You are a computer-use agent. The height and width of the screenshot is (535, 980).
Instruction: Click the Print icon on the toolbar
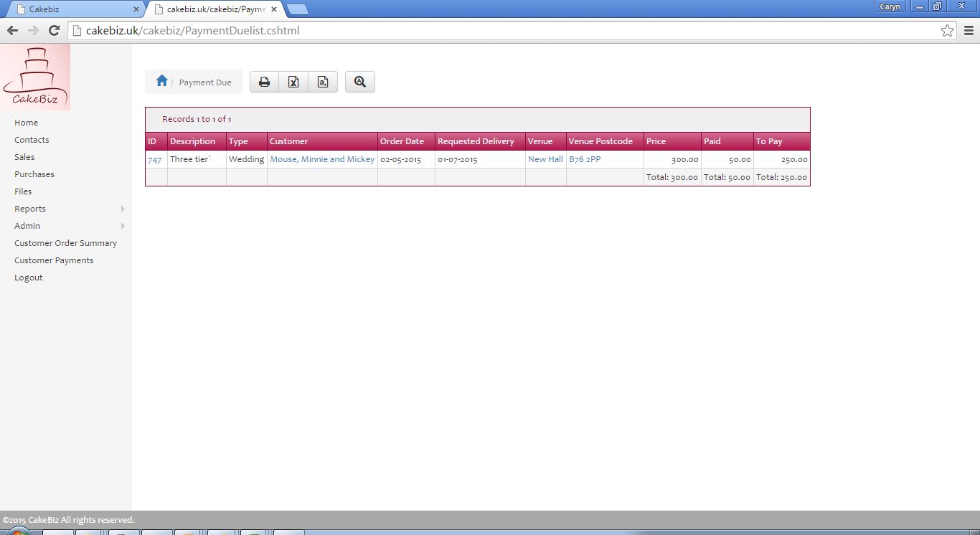[x=264, y=81]
